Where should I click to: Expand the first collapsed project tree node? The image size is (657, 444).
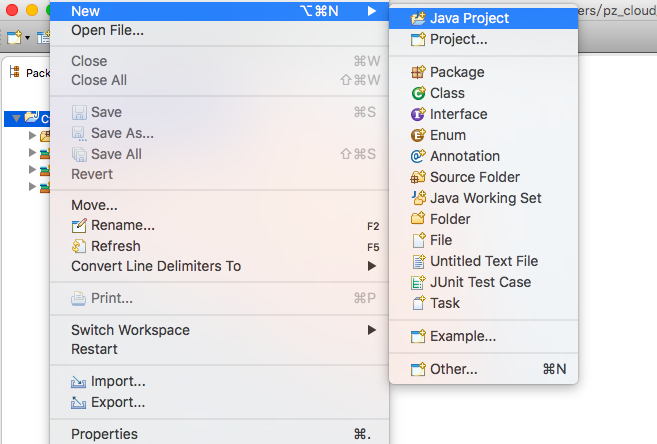click(32, 135)
